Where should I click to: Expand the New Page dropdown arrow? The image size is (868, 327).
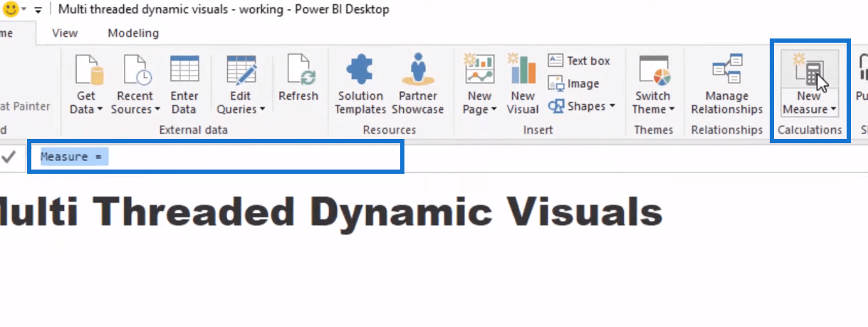pos(494,110)
